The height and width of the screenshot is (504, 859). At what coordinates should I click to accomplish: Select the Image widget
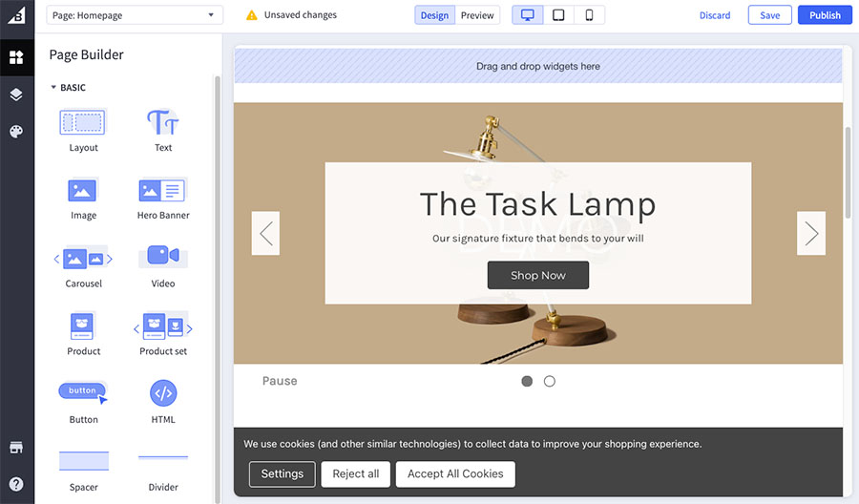[x=83, y=199]
